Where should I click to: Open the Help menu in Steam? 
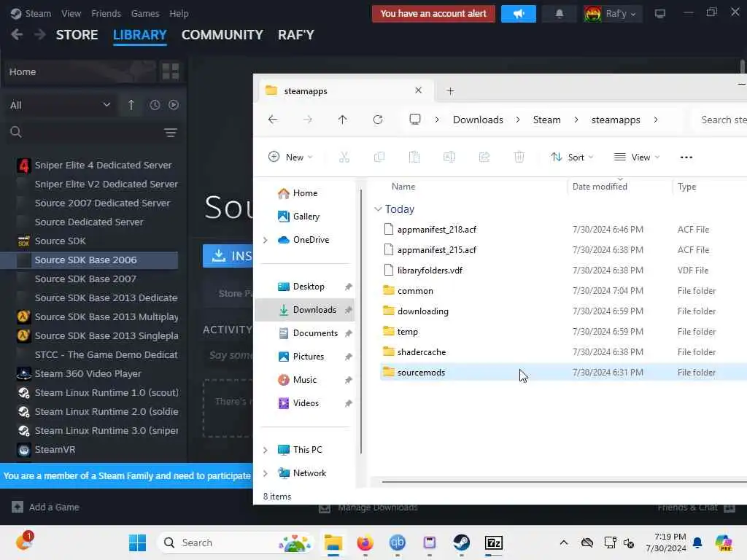[x=179, y=13]
